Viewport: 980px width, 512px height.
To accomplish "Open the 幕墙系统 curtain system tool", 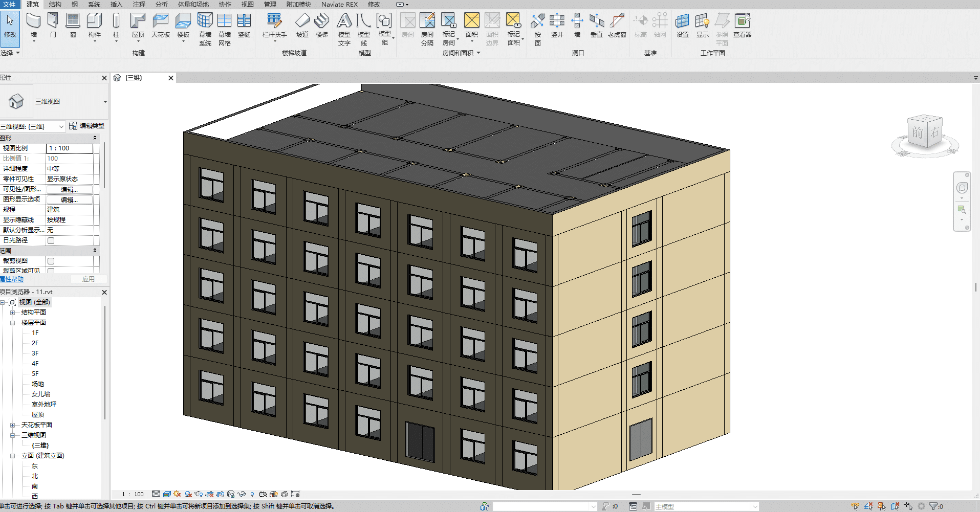I will [x=205, y=30].
